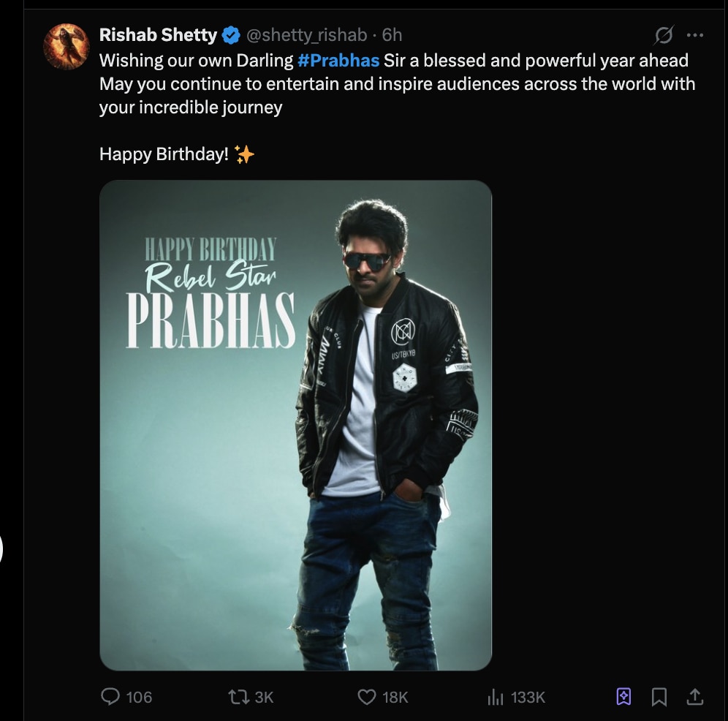Viewport: 728px width, 721px height.
Task: Open the Grok explain-post icon
Action: [664, 35]
